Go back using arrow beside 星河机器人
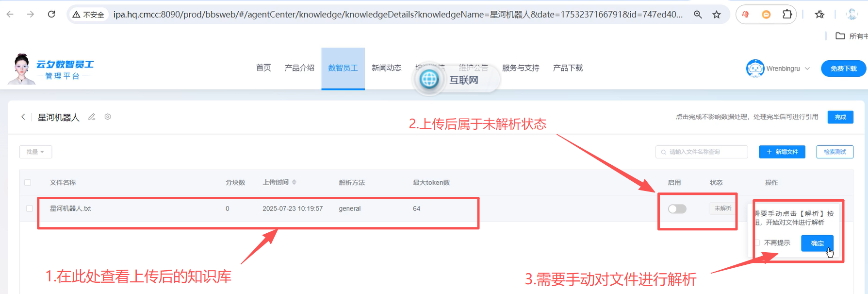The width and height of the screenshot is (868, 294). click(23, 117)
